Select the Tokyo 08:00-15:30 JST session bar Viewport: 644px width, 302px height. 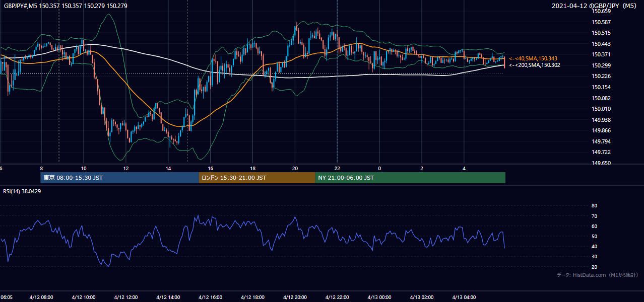pos(120,178)
